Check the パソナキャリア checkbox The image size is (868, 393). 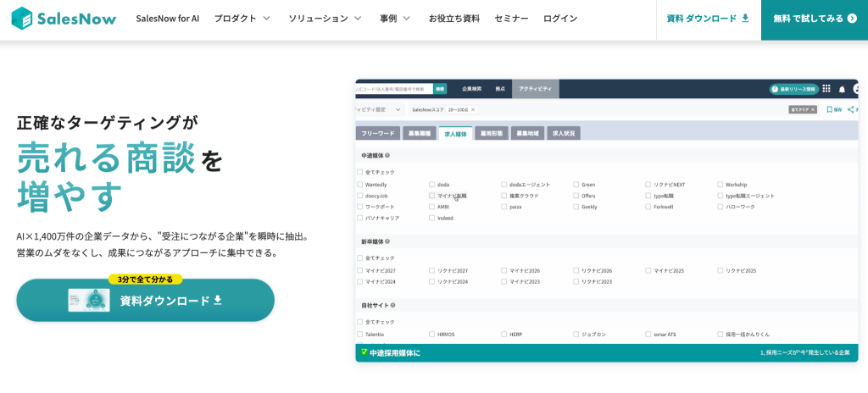(x=359, y=218)
